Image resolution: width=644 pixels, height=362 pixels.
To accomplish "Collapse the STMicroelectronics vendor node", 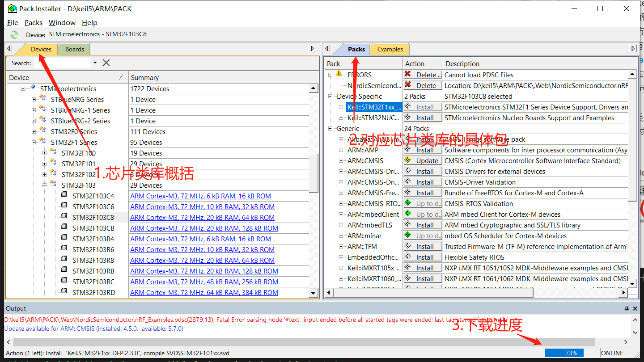I will [x=23, y=88].
